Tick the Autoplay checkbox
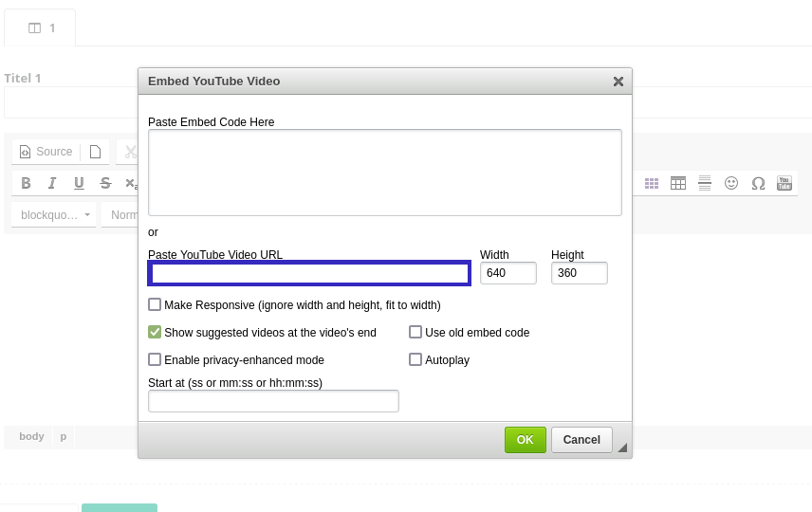This screenshot has height=512, width=812. pyautogui.click(x=415, y=360)
